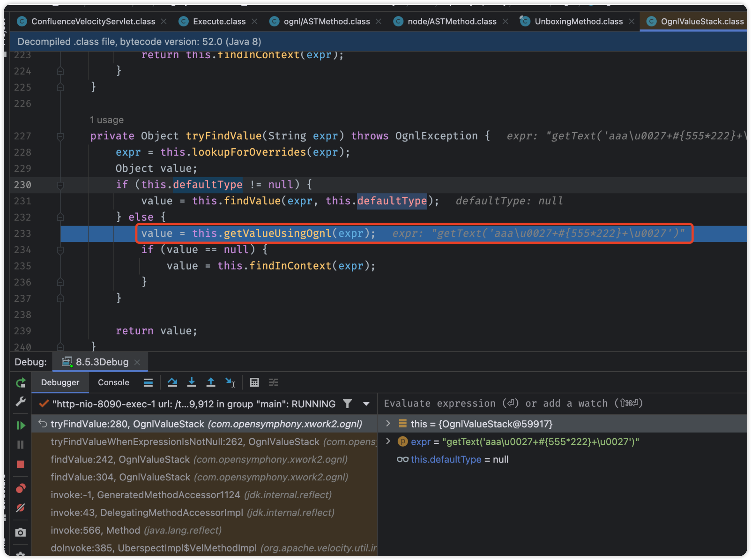Select tryFindValue:280 stack frame
The width and height of the screenshot is (751, 560).
click(x=205, y=424)
